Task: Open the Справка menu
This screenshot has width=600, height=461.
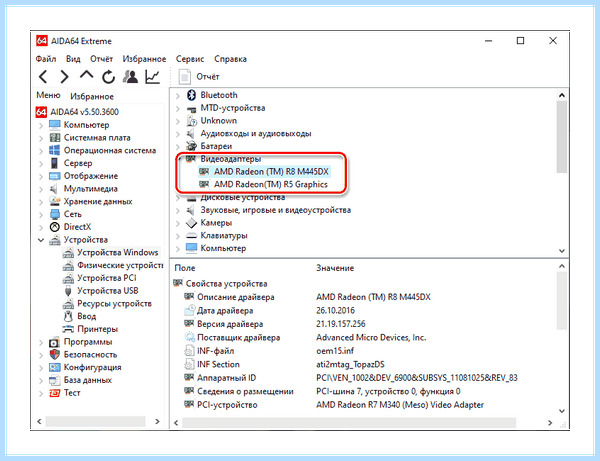Action: tap(230, 59)
